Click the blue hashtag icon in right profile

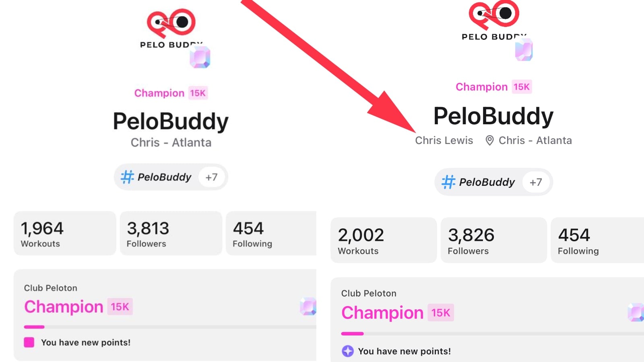[448, 182]
